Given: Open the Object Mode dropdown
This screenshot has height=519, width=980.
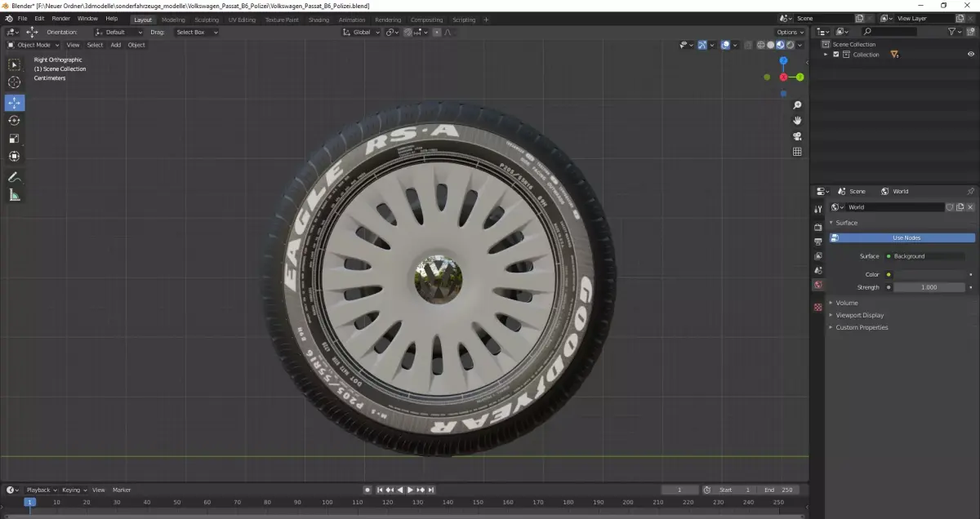Looking at the screenshot, I should tap(33, 45).
